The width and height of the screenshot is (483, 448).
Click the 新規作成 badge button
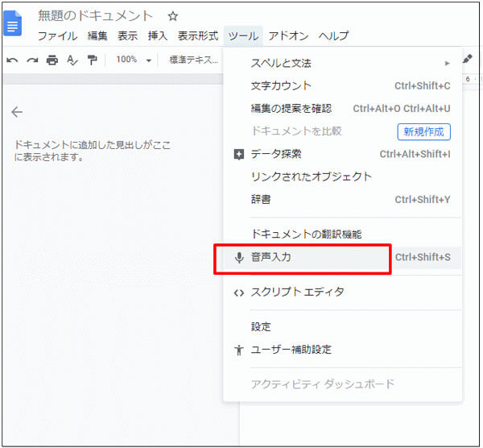coord(424,132)
